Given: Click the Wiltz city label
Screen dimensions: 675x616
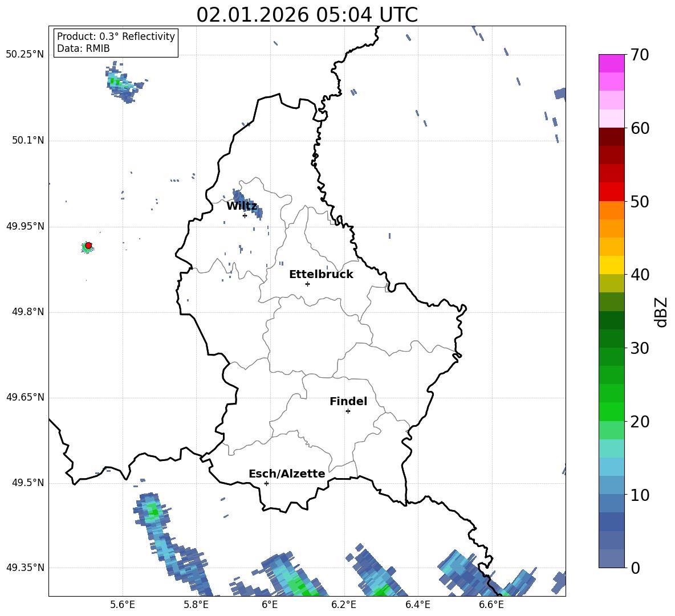Looking at the screenshot, I should tap(242, 206).
